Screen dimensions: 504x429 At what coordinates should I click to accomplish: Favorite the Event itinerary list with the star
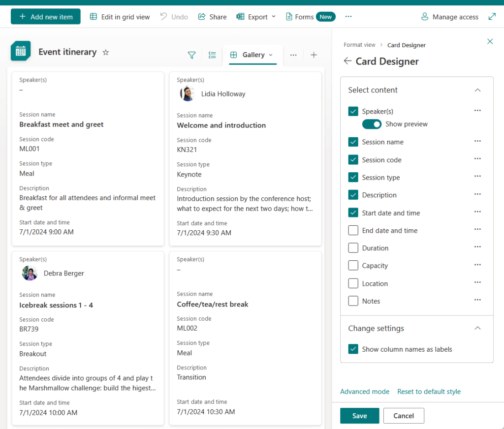[x=106, y=52]
